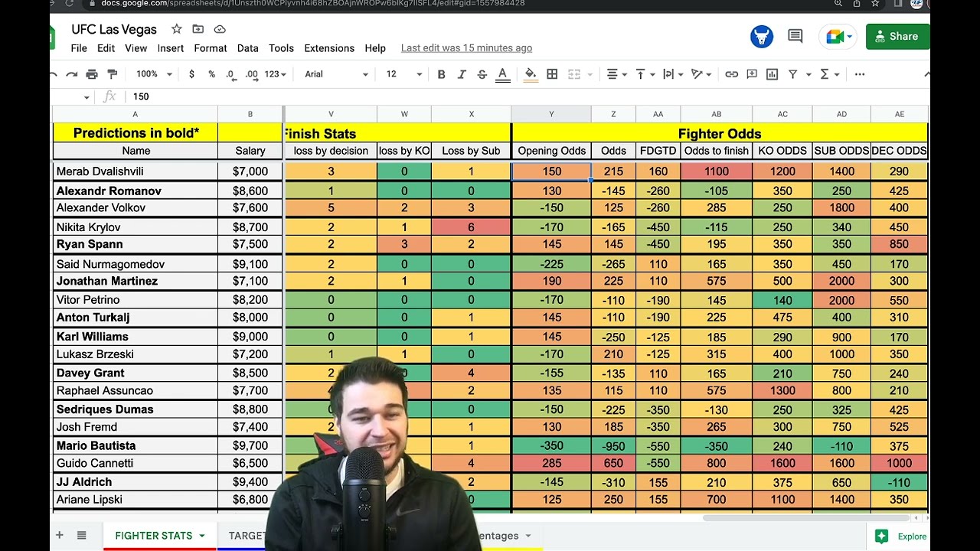Open the fill color picker

coord(531,74)
